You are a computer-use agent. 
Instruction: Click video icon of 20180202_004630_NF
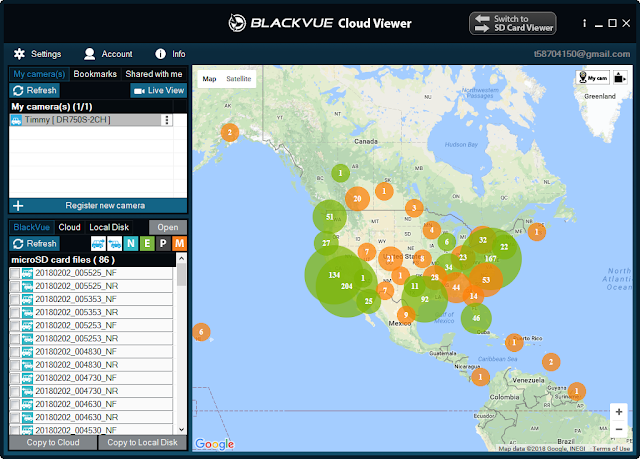(x=27, y=404)
